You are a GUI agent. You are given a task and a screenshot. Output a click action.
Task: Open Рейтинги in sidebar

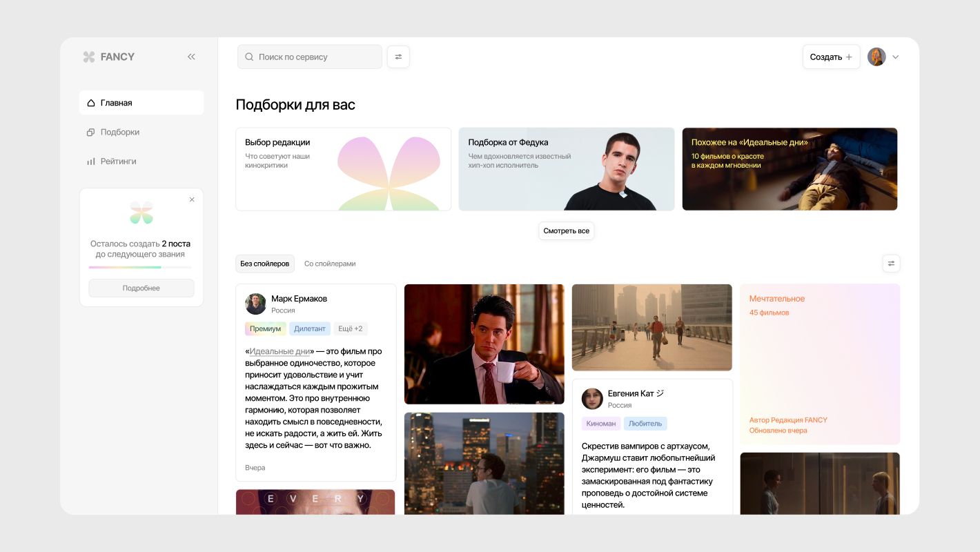coord(118,161)
